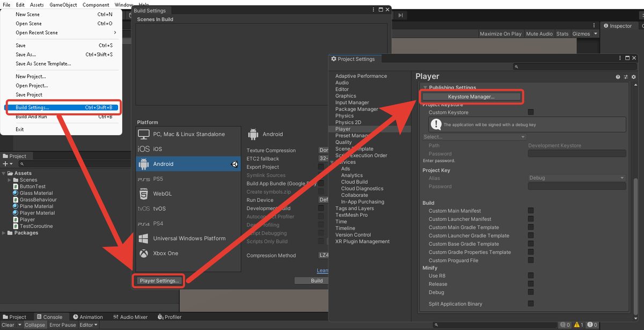The height and width of the screenshot is (330, 644).
Task: Enable Minify Use R8 checkbox
Action: [531, 276]
